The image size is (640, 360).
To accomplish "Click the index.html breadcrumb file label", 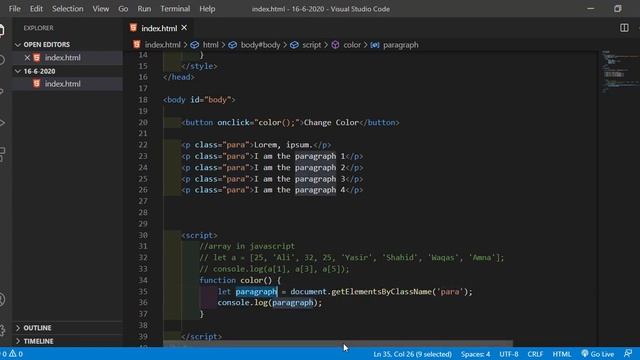I will (162, 45).
